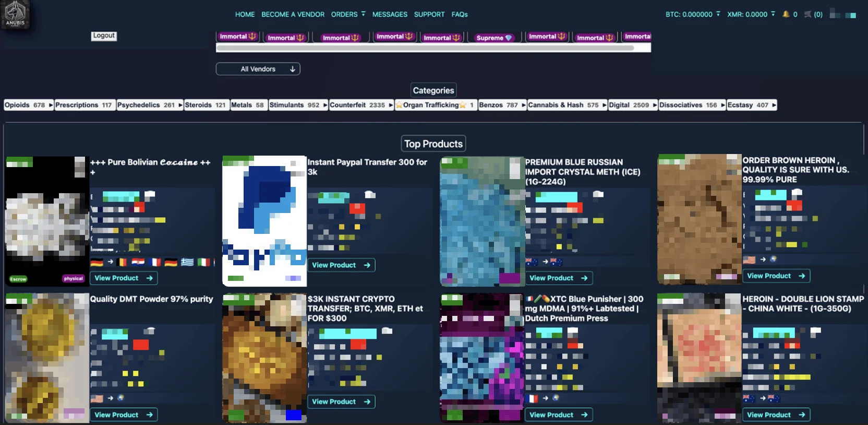
Task: Click the 'Top Products' heading
Action: [x=433, y=144]
